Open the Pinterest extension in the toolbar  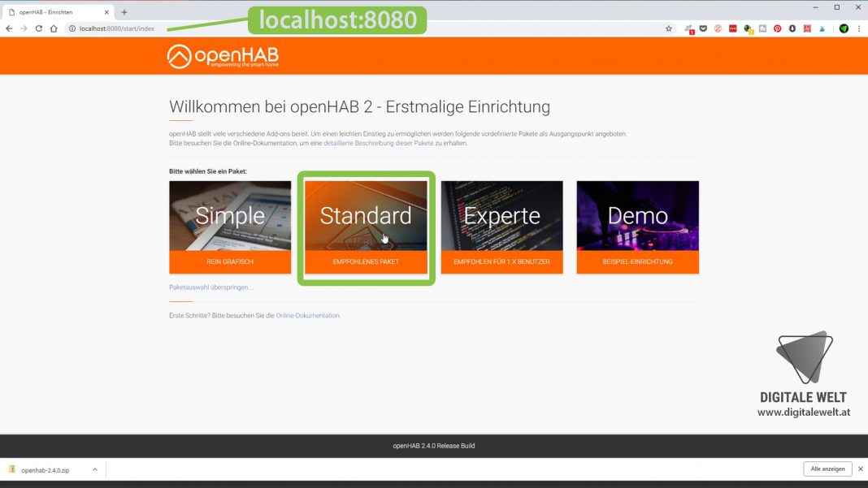(x=776, y=28)
